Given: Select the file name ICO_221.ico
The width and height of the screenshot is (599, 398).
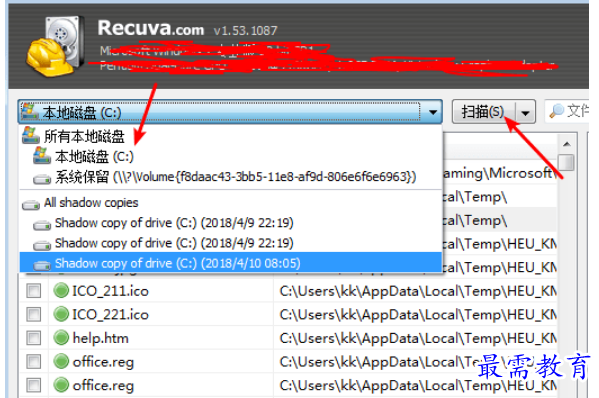Looking at the screenshot, I should (110, 315).
